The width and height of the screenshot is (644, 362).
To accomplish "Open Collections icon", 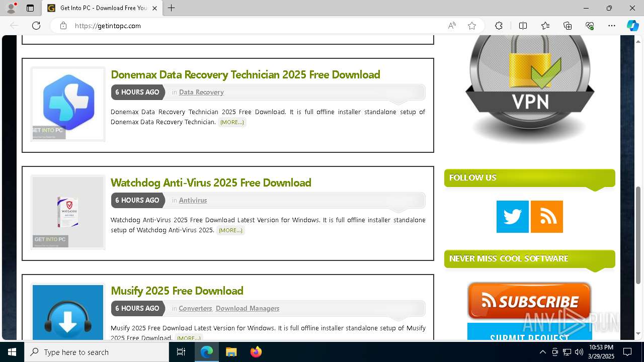I will point(568,26).
